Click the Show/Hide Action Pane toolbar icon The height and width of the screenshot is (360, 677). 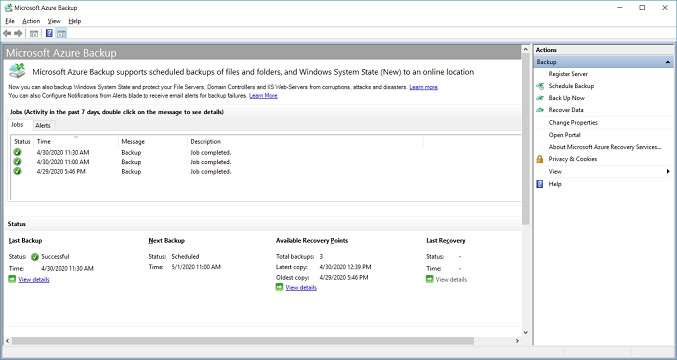click(61, 33)
